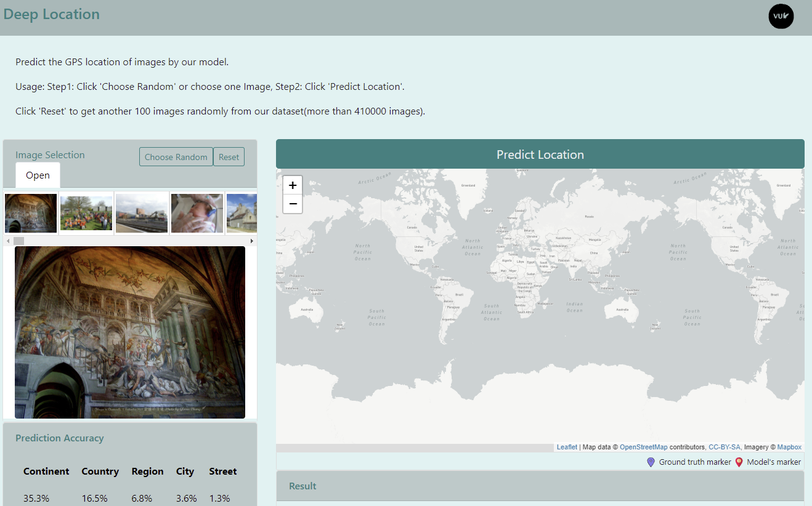Click the 16.5% country accuracy value
The height and width of the screenshot is (506, 812).
pos(94,499)
